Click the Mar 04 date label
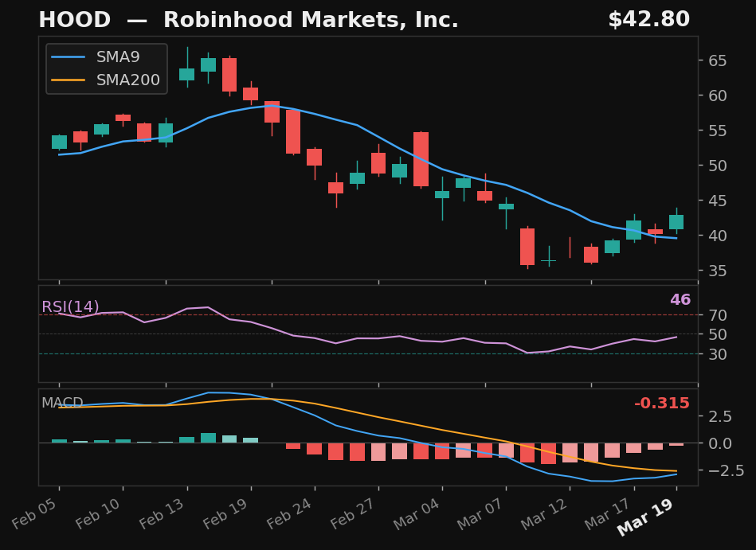This screenshot has width=756, height=550. point(417,513)
